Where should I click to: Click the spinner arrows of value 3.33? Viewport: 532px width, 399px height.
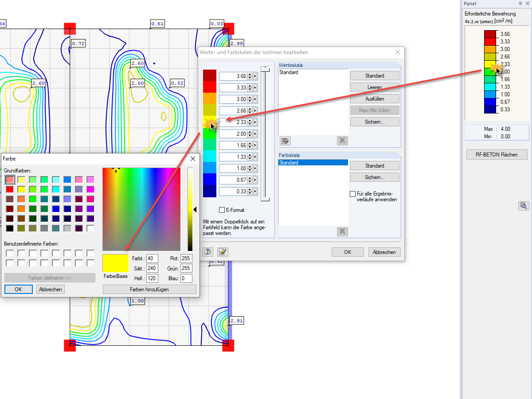pos(250,88)
